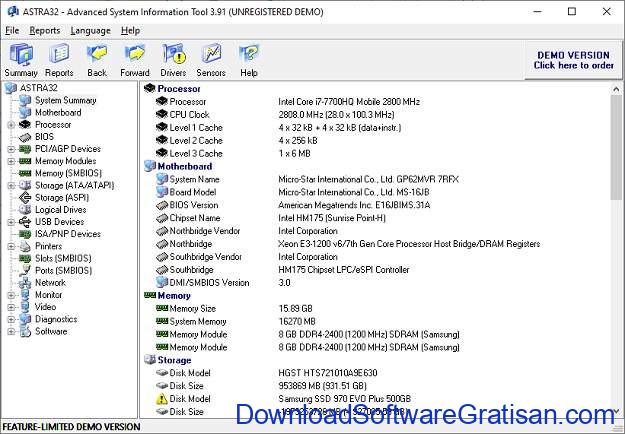The width and height of the screenshot is (625, 434).
Task: Click the Help toolbar icon
Action: tap(249, 60)
